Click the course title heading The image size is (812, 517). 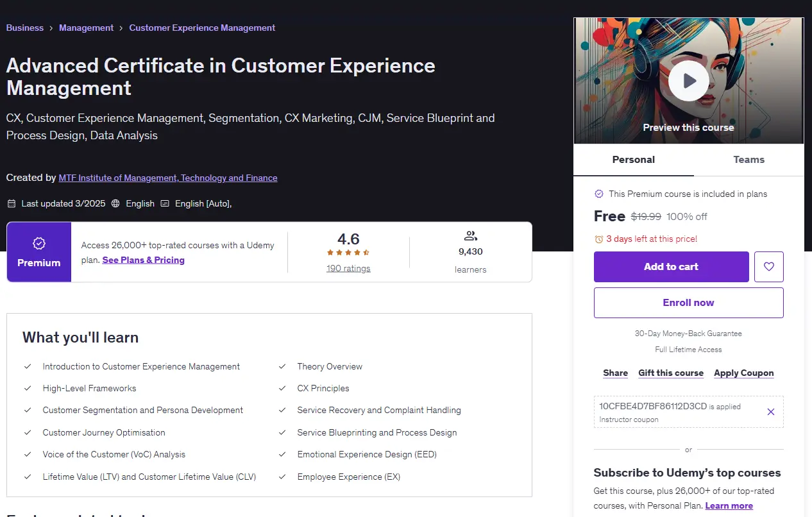(x=221, y=76)
